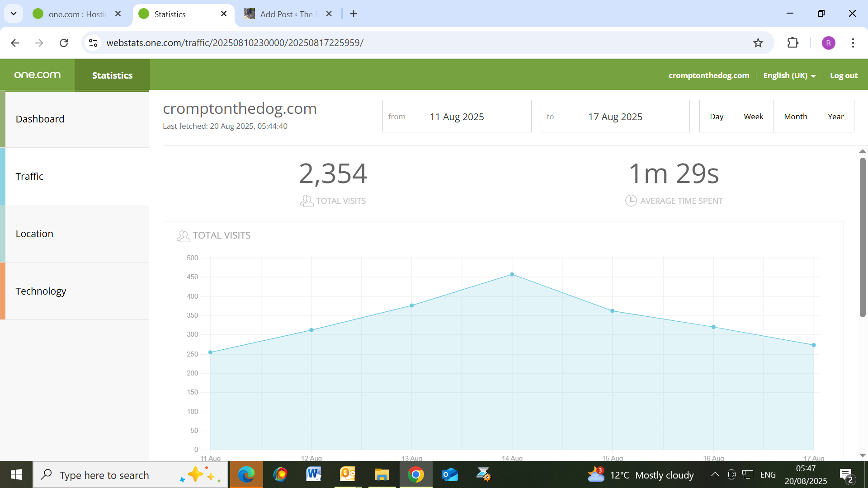Viewport: 868px width, 488px height.
Task: Open the from date picker
Action: click(x=457, y=117)
